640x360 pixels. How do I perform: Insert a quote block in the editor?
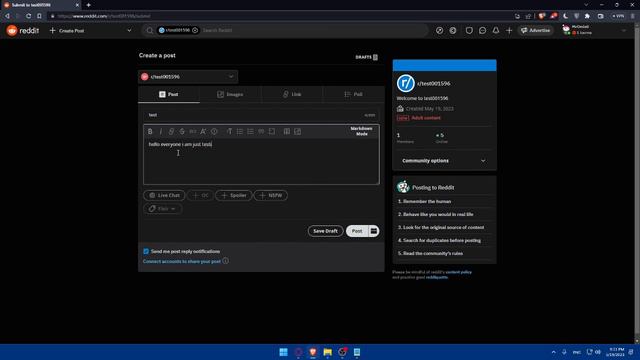coord(261,131)
